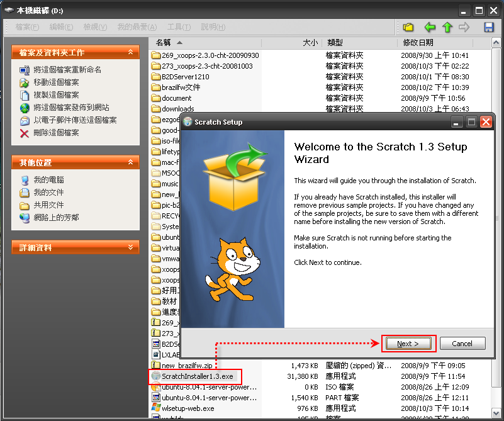Click the publish to web globe icon
504x421 pixels.
pos(25,108)
